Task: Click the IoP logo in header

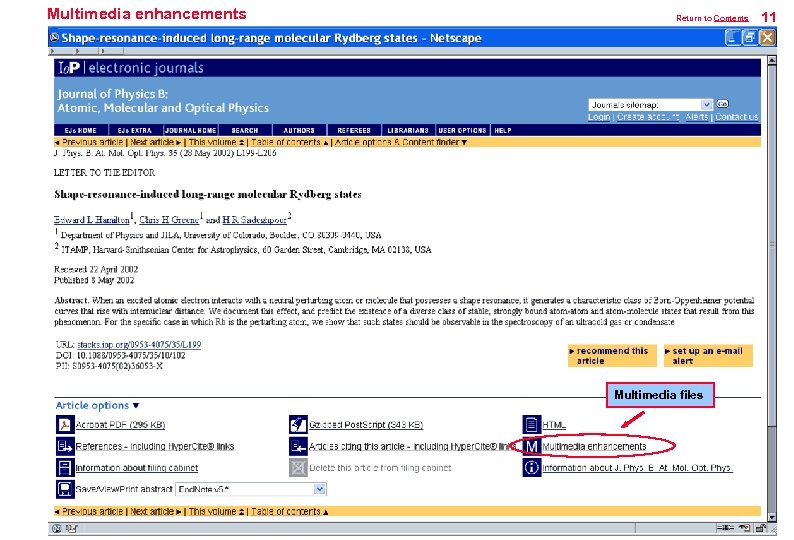Action: (x=69, y=67)
